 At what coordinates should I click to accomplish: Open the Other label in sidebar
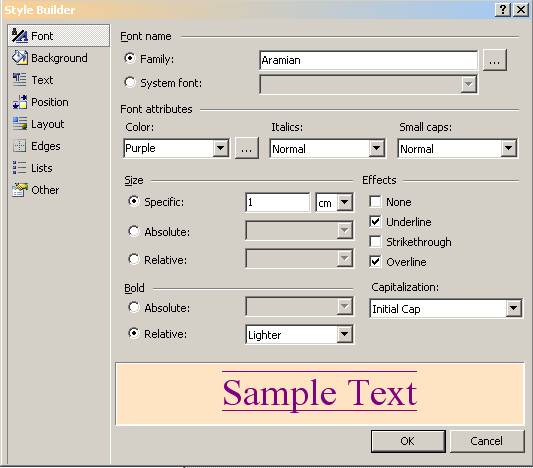click(x=45, y=190)
